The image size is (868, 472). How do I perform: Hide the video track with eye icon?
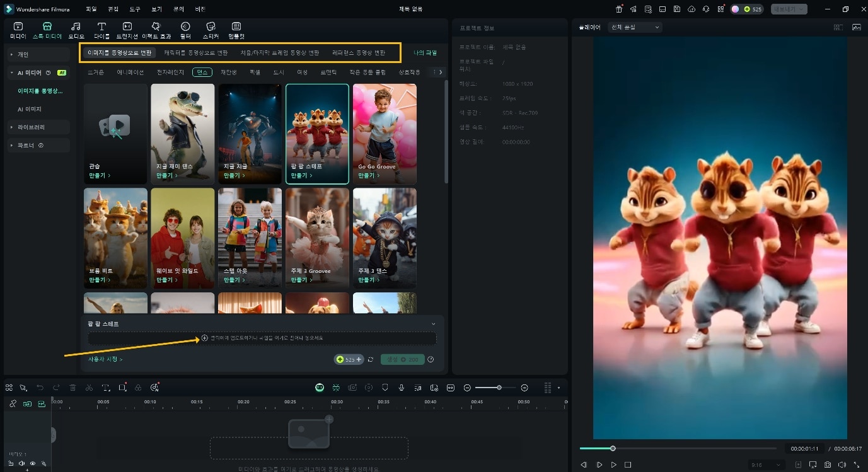point(33,463)
